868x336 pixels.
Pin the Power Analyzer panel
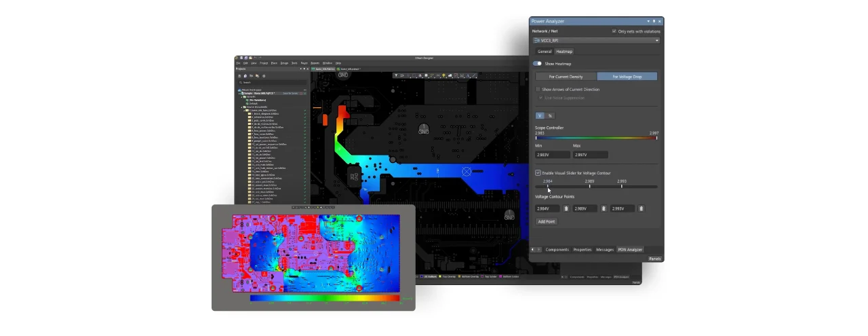click(x=654, y=21)
